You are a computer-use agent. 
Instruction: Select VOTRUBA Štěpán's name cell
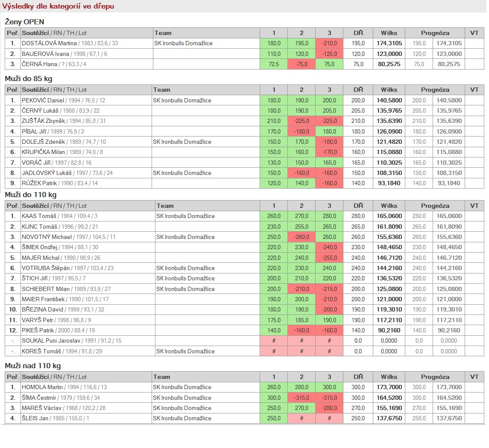pyautogui.click(x=88, y=268)
